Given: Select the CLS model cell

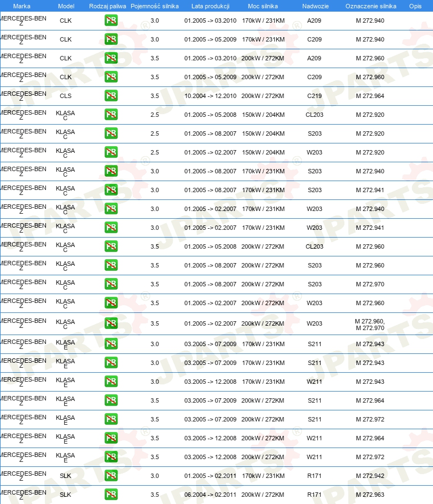Looking at the screenshot, I should [65, 96].
